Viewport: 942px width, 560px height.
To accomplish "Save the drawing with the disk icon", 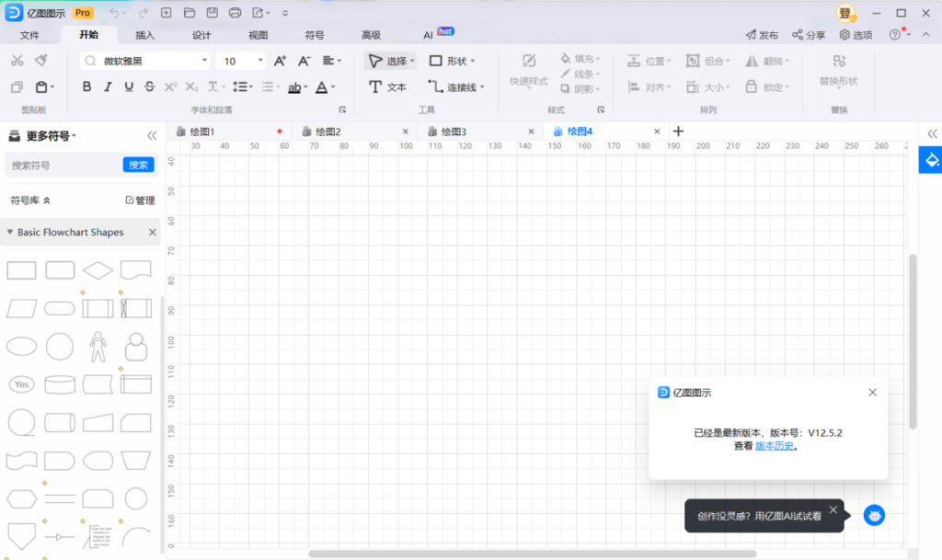I will coord(213,13).
